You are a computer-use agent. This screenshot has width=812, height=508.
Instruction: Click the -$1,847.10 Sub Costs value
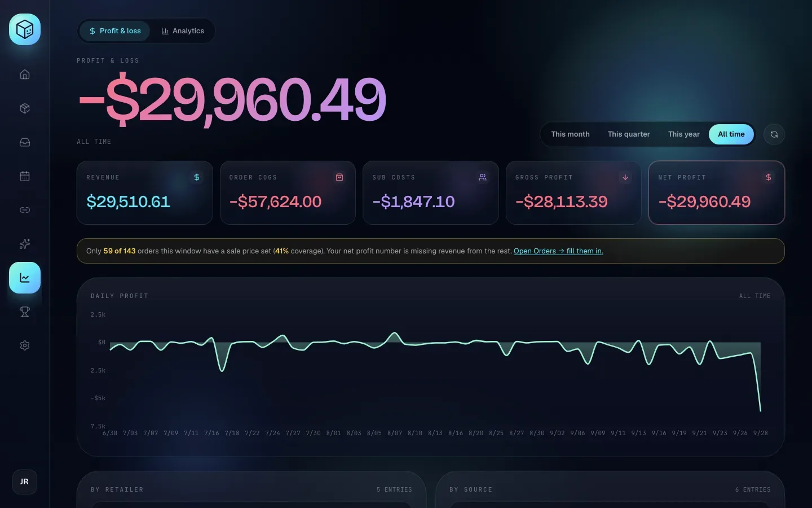click(x=414, y=202)
